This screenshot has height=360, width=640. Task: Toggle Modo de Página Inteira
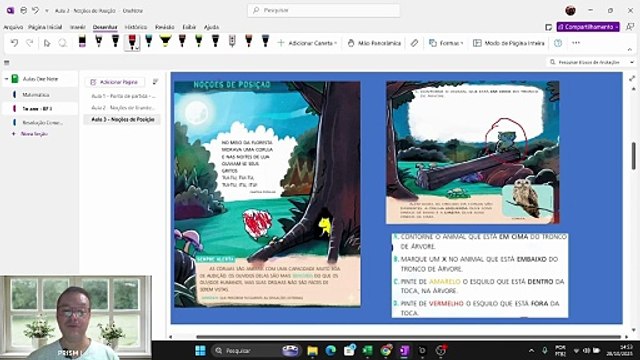point(509,43)
